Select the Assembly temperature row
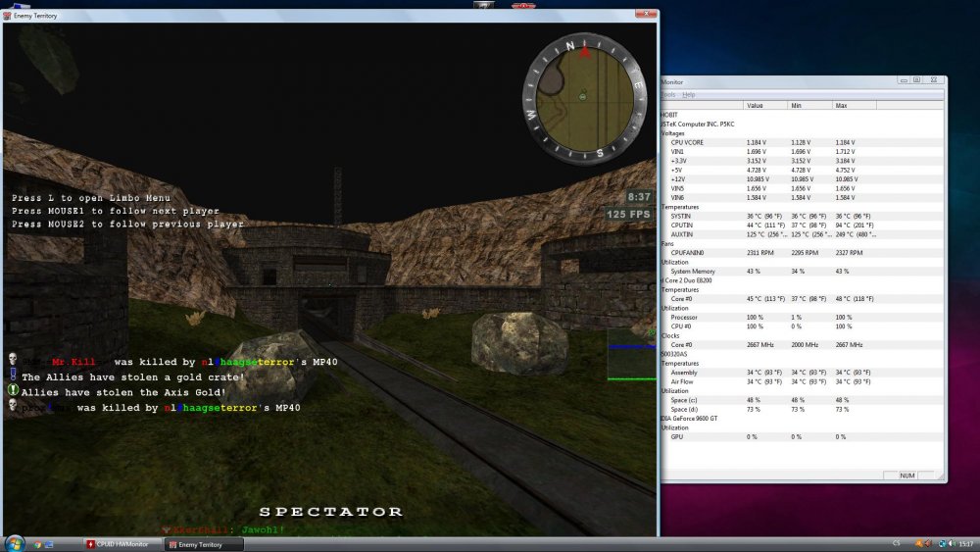 click(x=802, y=373)
